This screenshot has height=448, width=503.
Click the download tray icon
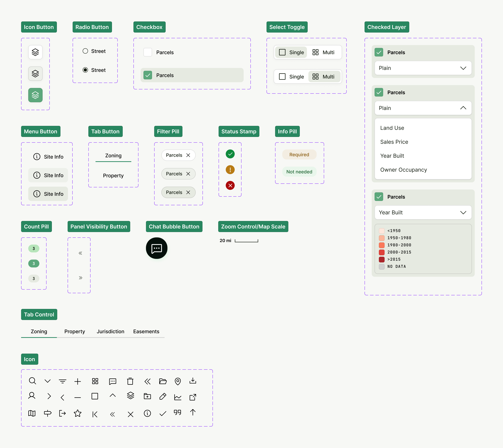193,381
